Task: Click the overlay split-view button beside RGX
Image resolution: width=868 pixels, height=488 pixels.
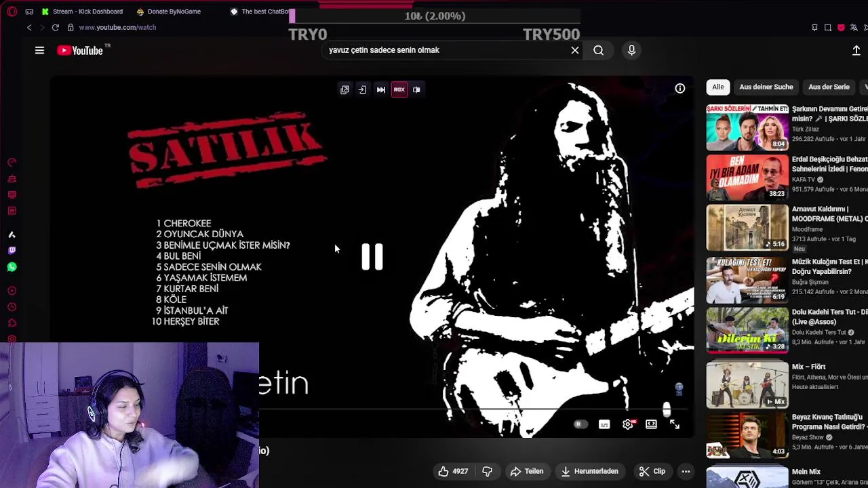Action: pyautogui.click(x=416, y=89)
